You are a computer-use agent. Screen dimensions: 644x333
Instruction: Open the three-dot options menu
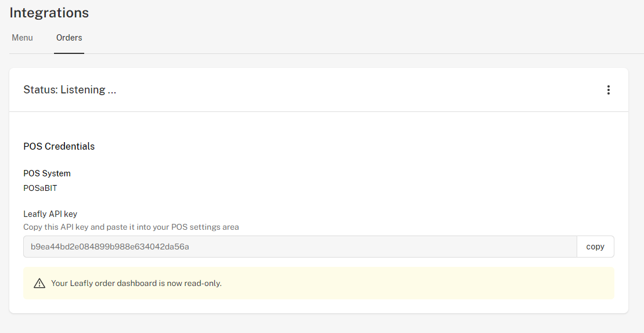pos(608,90)
